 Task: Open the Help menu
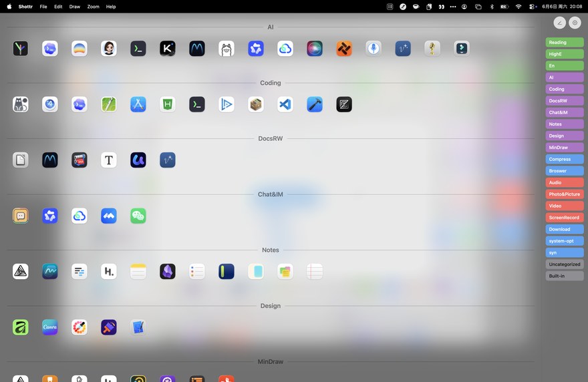pyautogui.click(x=111, y=7)
